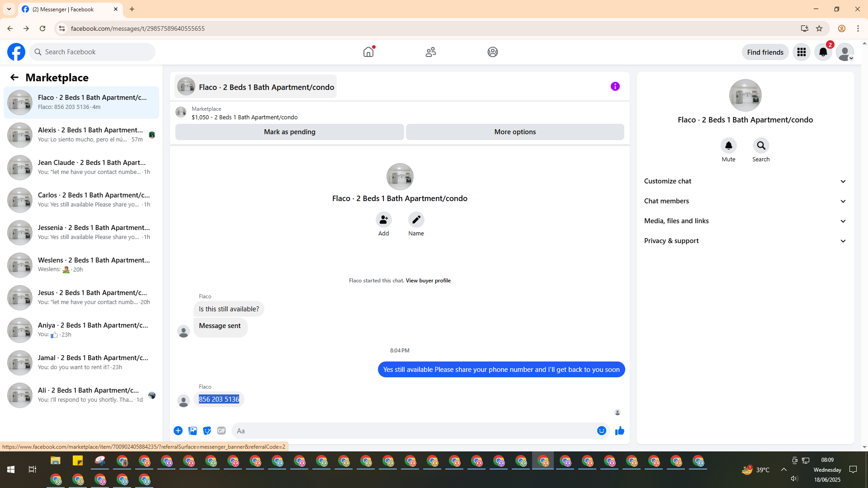This screenshot has height=488, width=868.
Task: Search in conversation using magnifier icon
Action: click(761, 145)
